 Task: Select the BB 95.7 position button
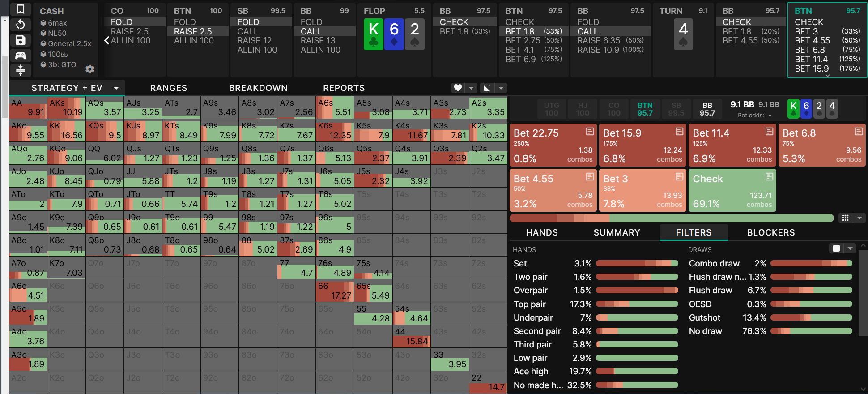click(707, 109)
